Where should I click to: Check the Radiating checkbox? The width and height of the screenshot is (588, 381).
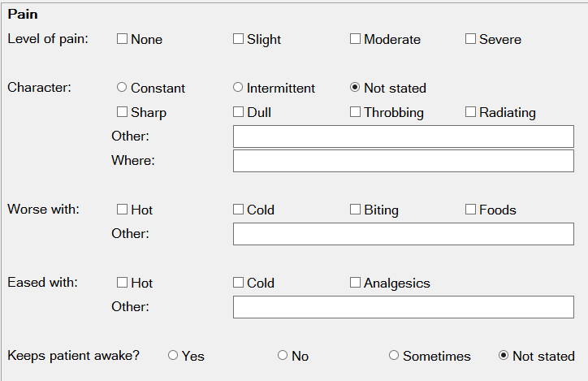click(x=470, y=112)
